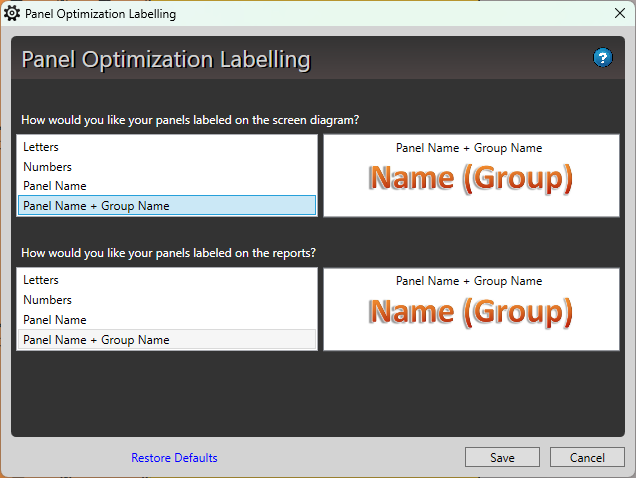Screen dimensions: 636x478
Task: Click the Panel Optimization Labelling header title
Action: click(x=166, y=59)
